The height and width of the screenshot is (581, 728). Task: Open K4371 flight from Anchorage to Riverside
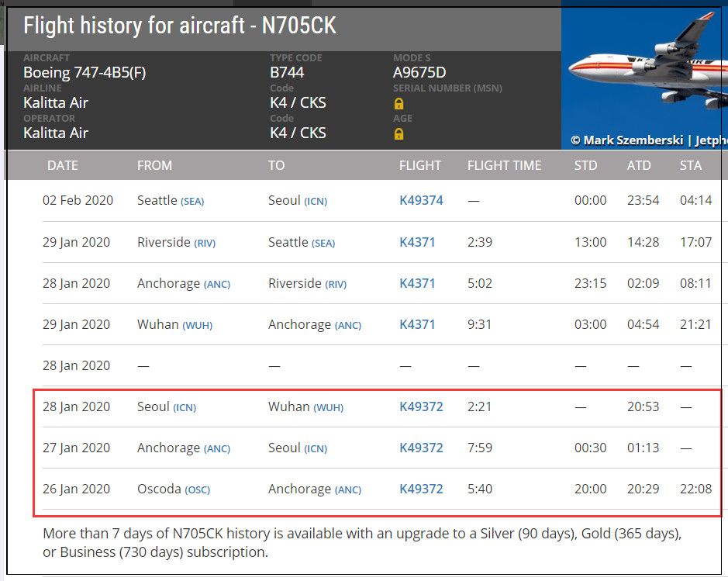[x=417, y=283]
